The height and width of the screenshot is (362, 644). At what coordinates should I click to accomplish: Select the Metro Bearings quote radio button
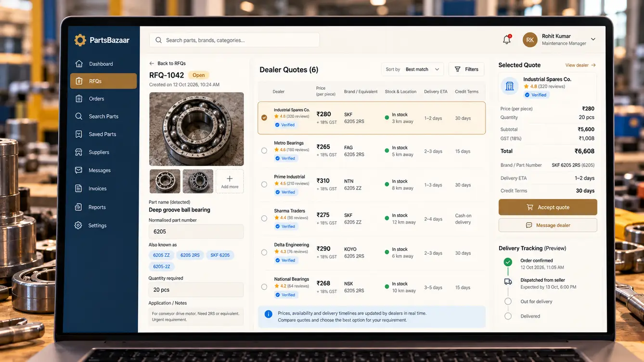(x=264, y=150)
